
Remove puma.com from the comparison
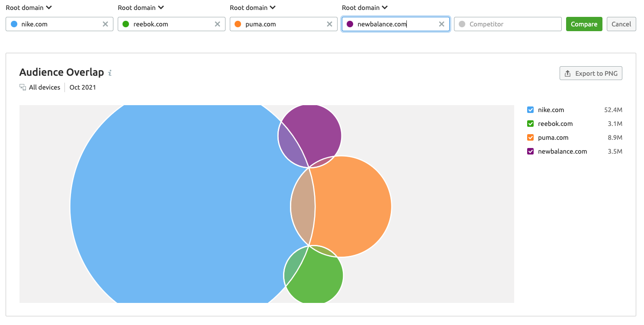point(329,24)
